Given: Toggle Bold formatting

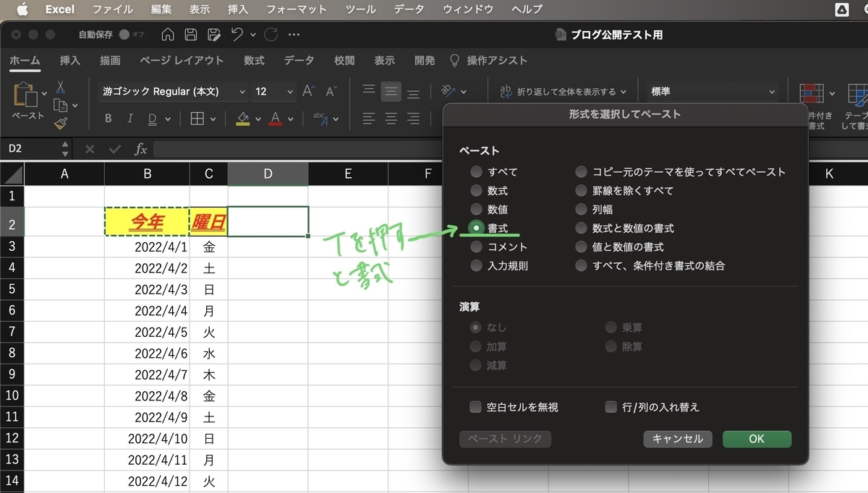Looking at the screenshot, I should (x=109, y=119).
